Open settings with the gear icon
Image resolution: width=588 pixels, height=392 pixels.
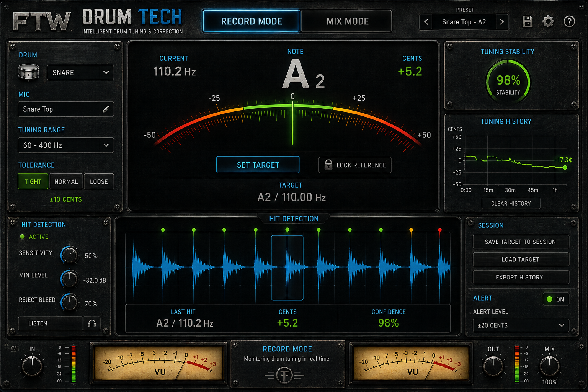point(548,21)
